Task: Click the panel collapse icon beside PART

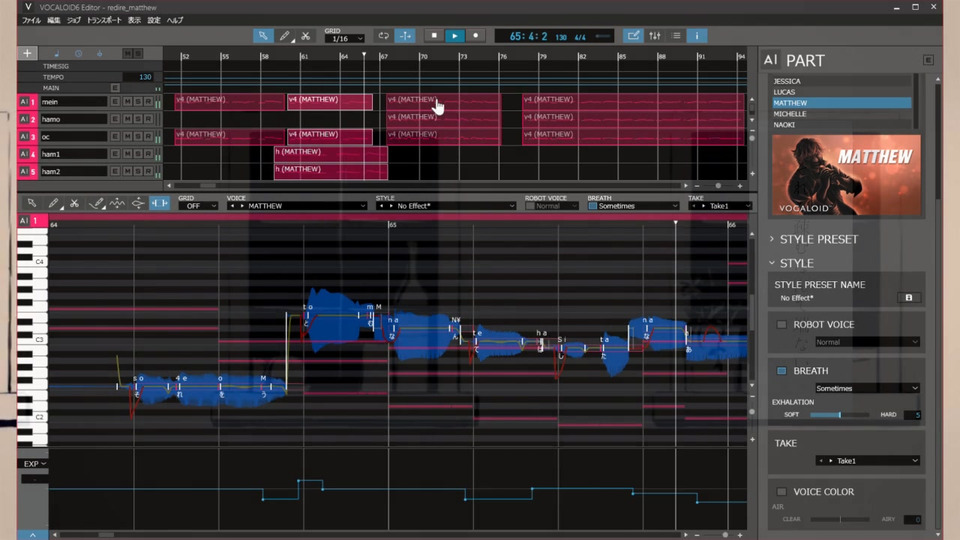Action: tap(928, 60)
